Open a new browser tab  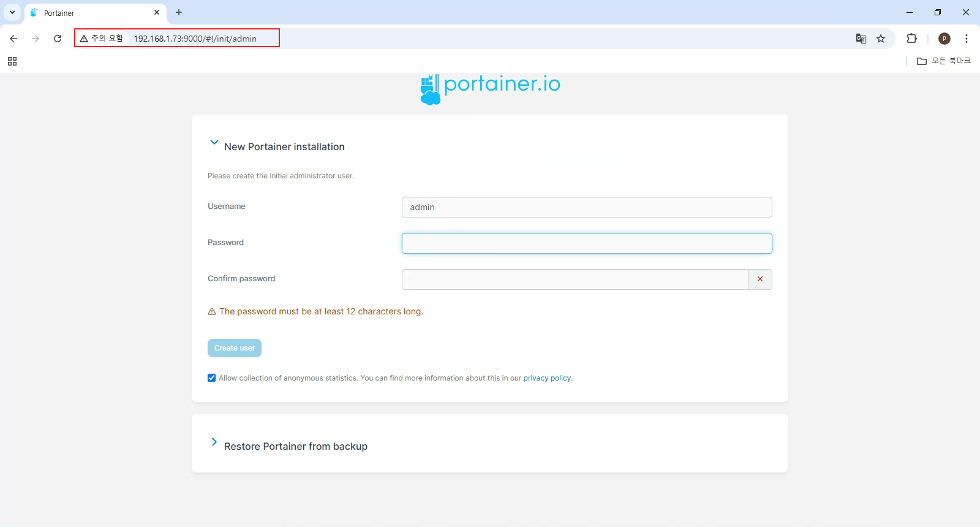tap(179, 12)
